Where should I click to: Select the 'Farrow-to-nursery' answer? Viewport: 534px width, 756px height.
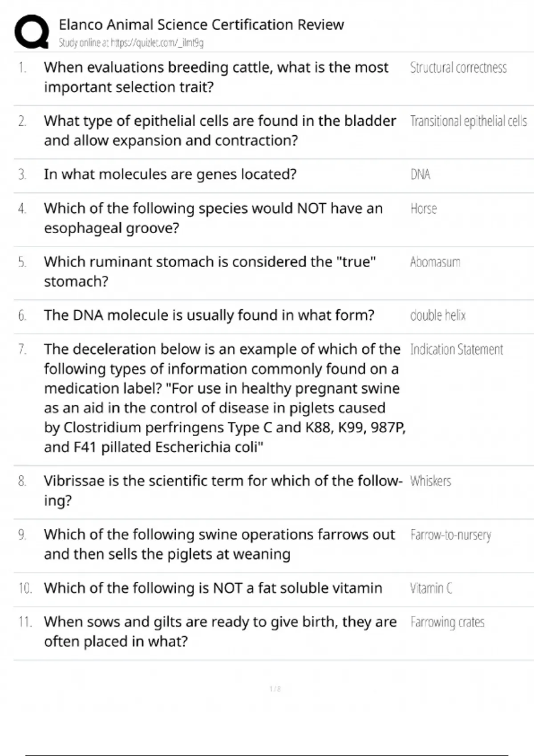pyautogui.click(x=450, y=535)
